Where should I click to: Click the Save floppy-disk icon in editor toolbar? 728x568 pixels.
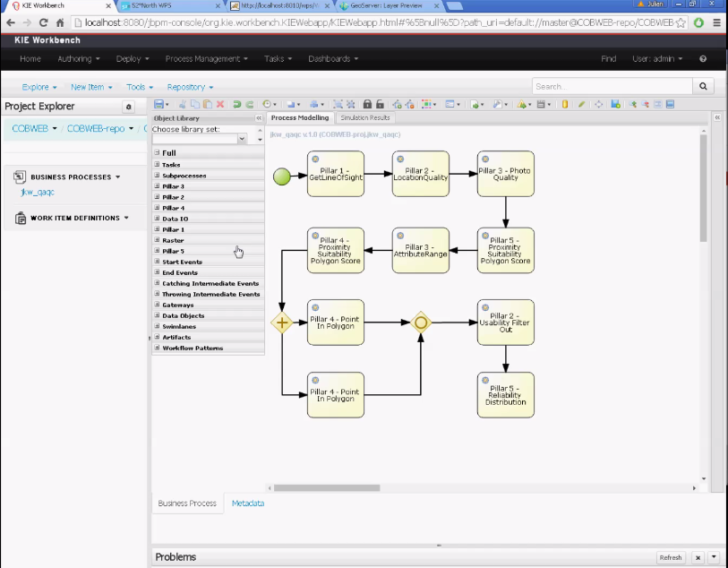coord(158,104)
